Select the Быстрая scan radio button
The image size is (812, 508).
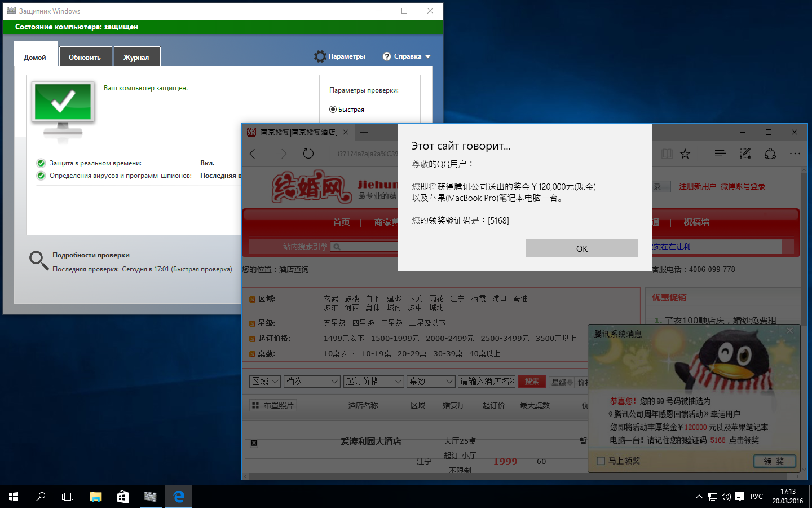click(333, 110)
